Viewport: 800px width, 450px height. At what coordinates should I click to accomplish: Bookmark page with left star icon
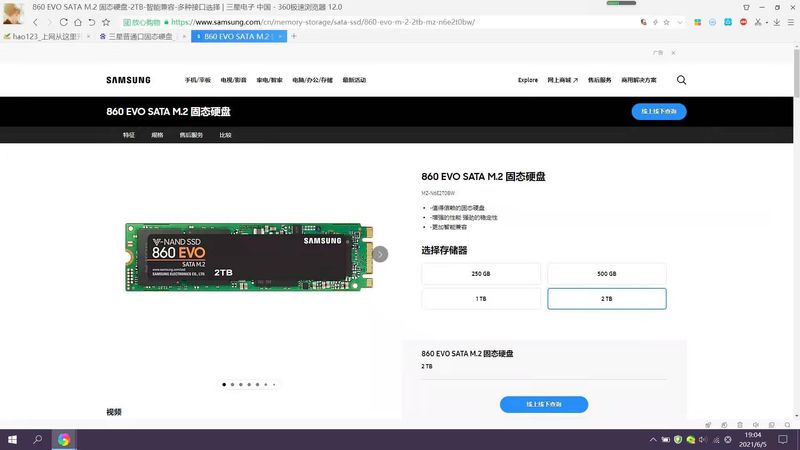tap(106, 22)
